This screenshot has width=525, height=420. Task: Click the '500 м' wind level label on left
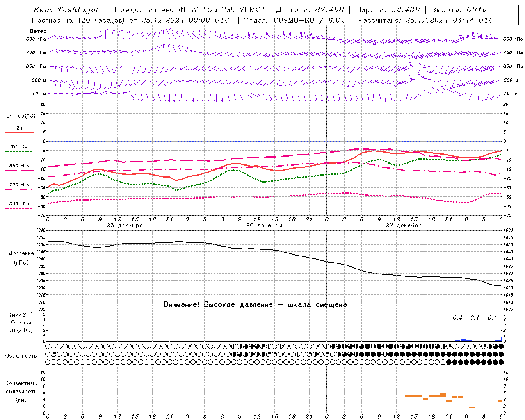39,80
